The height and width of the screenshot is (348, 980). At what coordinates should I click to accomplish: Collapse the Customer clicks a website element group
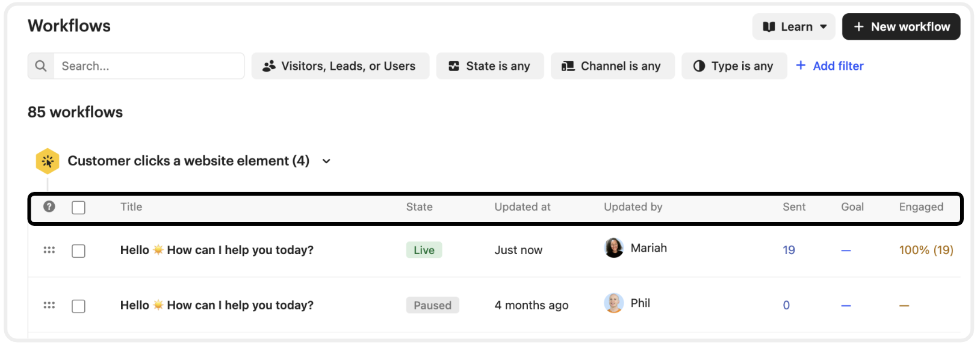click(326, 161)
